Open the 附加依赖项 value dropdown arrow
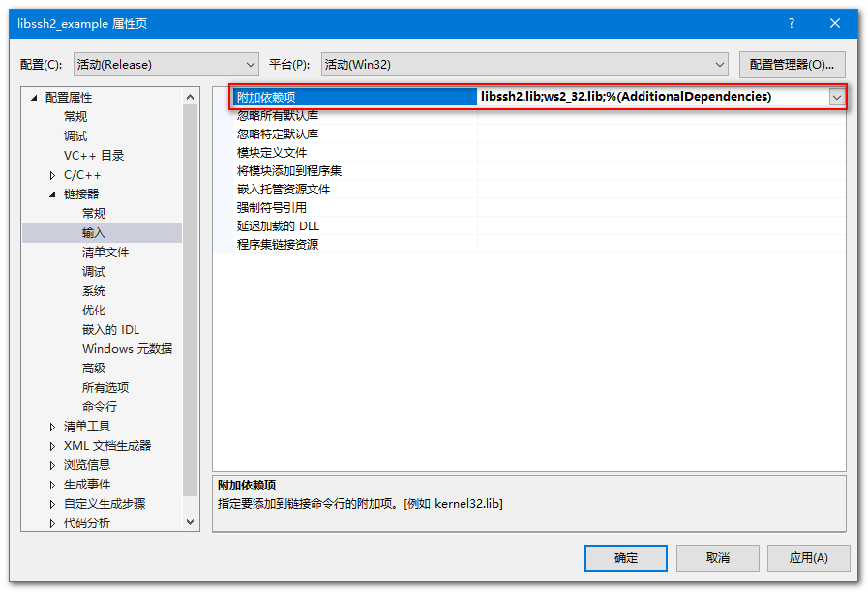This screenshot has width=868, height=592. [836, 98]
